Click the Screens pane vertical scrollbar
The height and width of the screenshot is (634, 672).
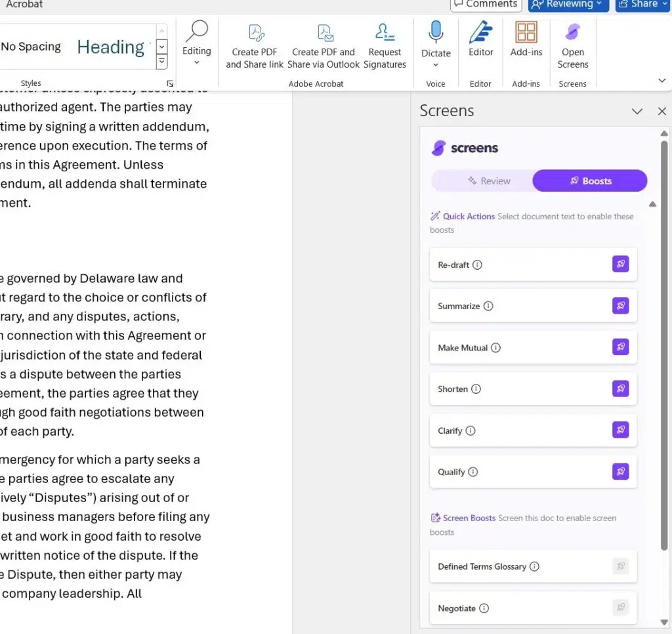[664, 341]
